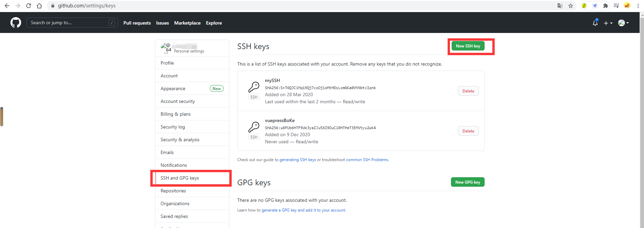Open the common SSH Problems link

pyautogui.click(x=367, y=160)
